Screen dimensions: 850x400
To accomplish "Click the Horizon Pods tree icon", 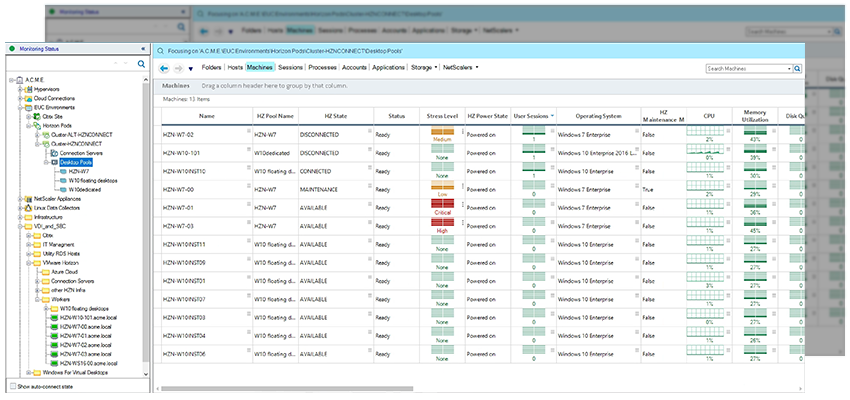I will [37, 126].
